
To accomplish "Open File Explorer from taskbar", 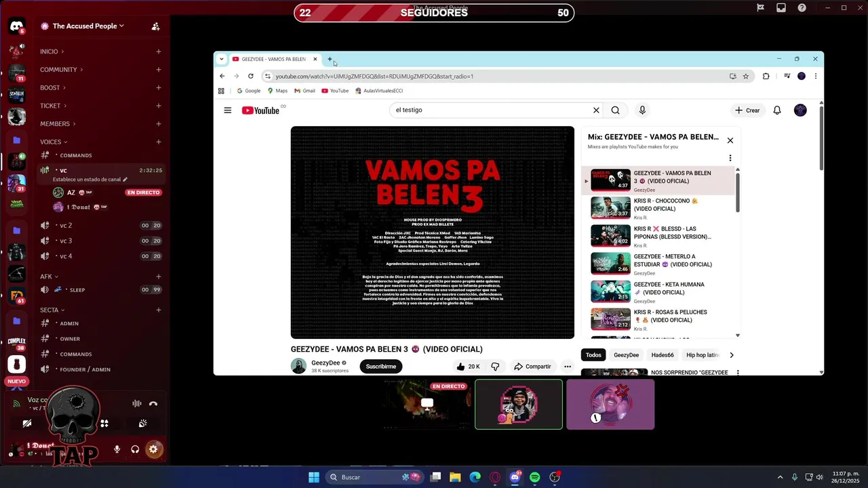I will pos(455,477).
